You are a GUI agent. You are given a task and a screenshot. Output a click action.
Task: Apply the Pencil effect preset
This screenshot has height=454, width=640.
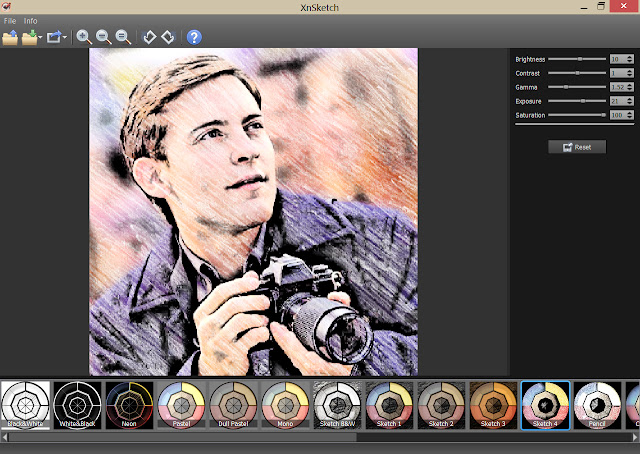click(x=597, y=405)
